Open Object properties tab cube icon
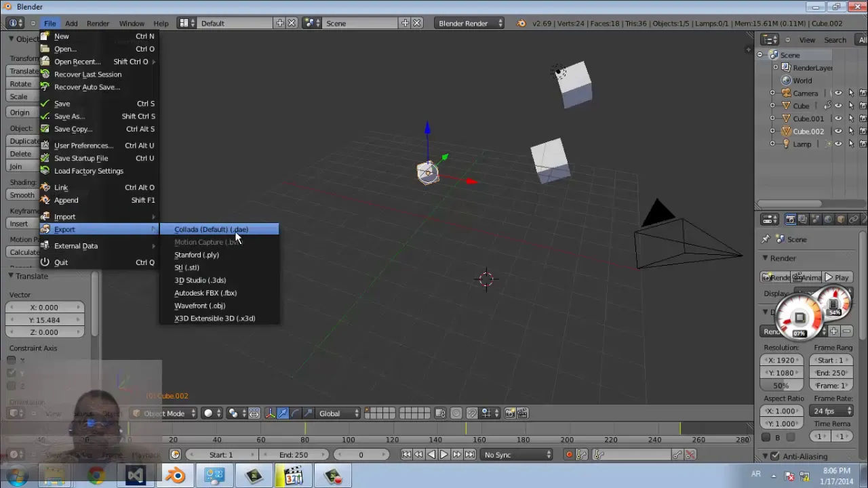Viewport: 868px width, 488px height. tap(841, 220)
